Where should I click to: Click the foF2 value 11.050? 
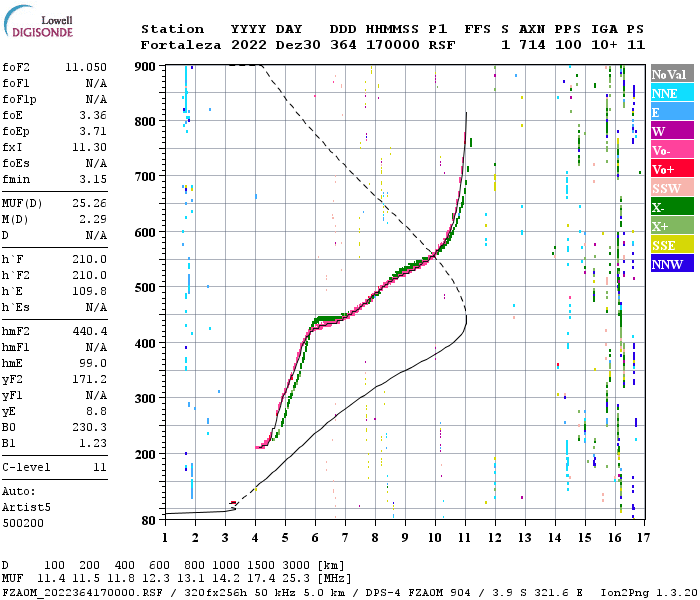(86, 67)
